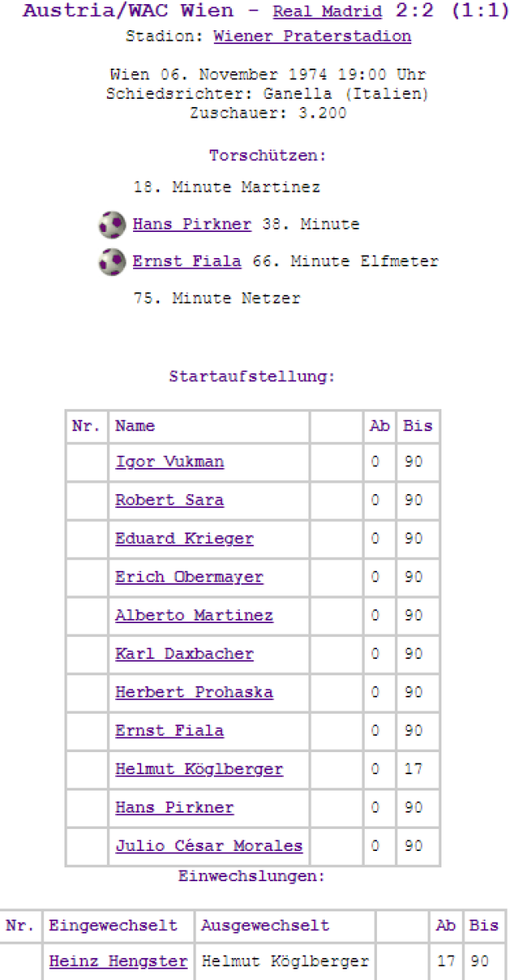This screenshot has width=510, height=980.
Task: Open Herbert Prohaska player link
Action: tap(194, 693)
